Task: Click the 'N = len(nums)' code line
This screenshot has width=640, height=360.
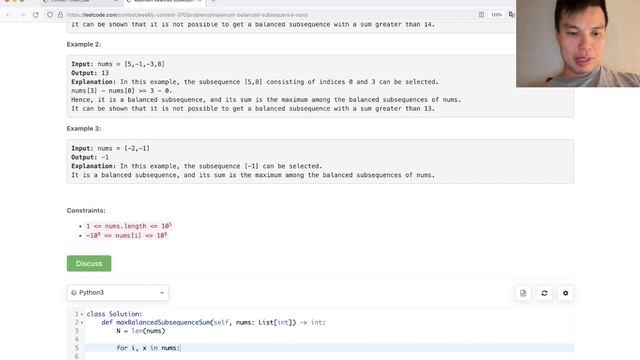Action: [x=141, y=331]
